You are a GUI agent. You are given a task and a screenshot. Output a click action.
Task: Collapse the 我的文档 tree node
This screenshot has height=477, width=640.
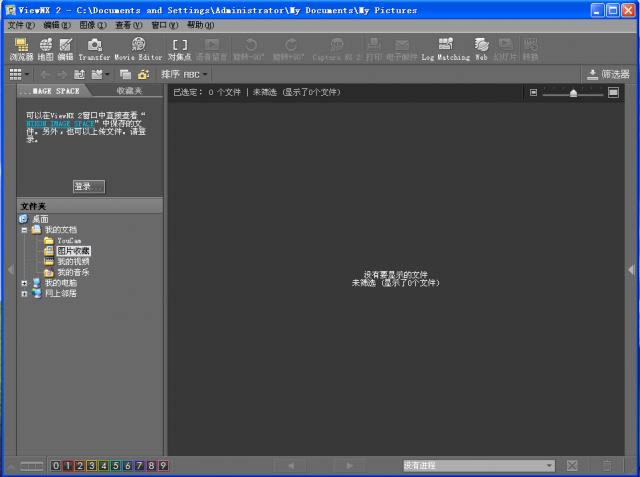pos(24,229)
